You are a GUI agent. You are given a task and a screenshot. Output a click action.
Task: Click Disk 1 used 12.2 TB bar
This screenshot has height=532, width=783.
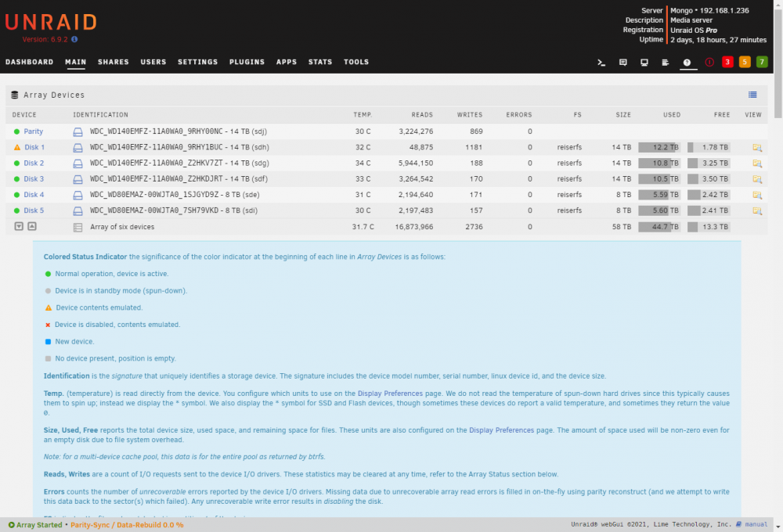[659, 147]
